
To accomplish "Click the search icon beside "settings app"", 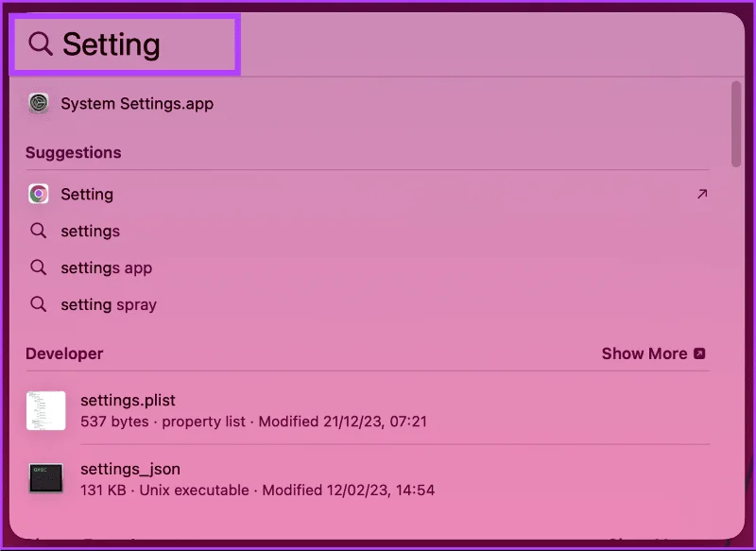I will click(39, 267).
